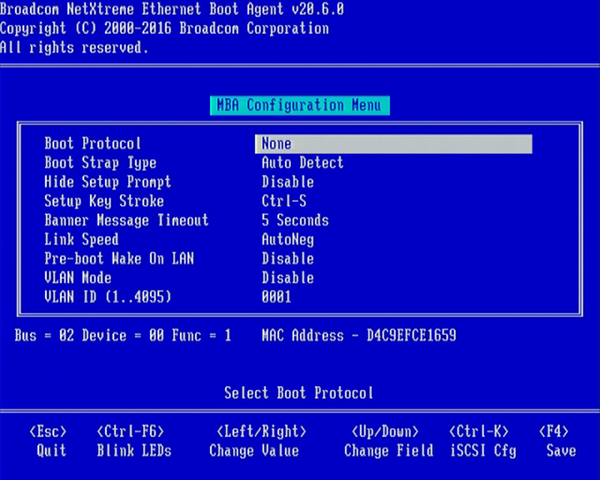Choose the Auto Detect value

(x=302, y=163)
